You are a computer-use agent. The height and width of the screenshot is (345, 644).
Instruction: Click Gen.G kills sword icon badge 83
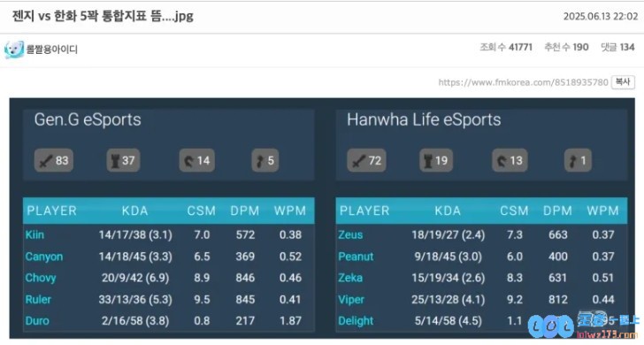[x=54, y=160]
